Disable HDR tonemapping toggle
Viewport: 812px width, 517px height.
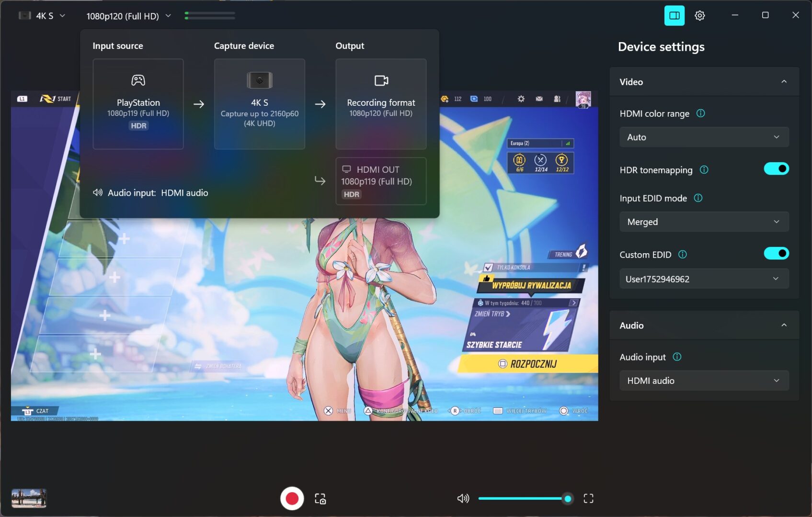(x=776, y=169)
